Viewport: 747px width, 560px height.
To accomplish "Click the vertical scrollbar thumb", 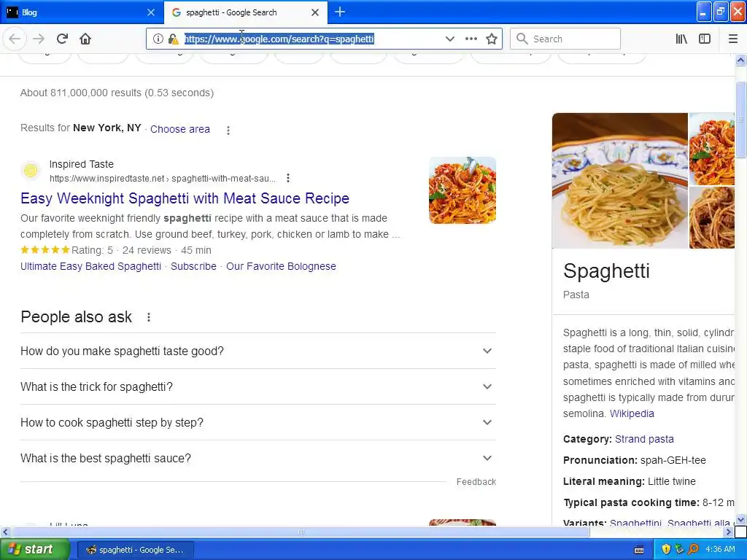I will click(740, 119).
